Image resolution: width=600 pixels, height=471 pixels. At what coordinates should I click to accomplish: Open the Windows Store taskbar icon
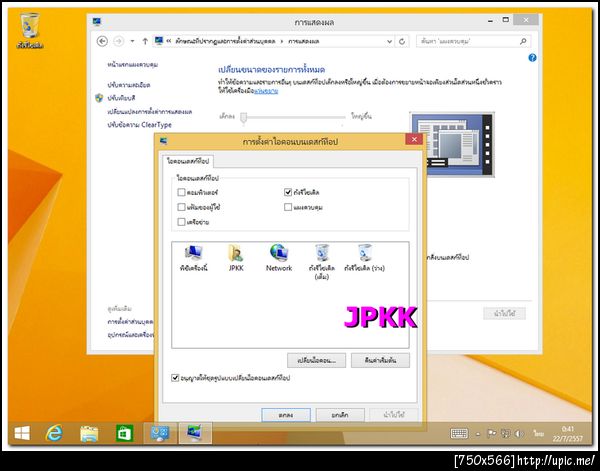(124, 434)
